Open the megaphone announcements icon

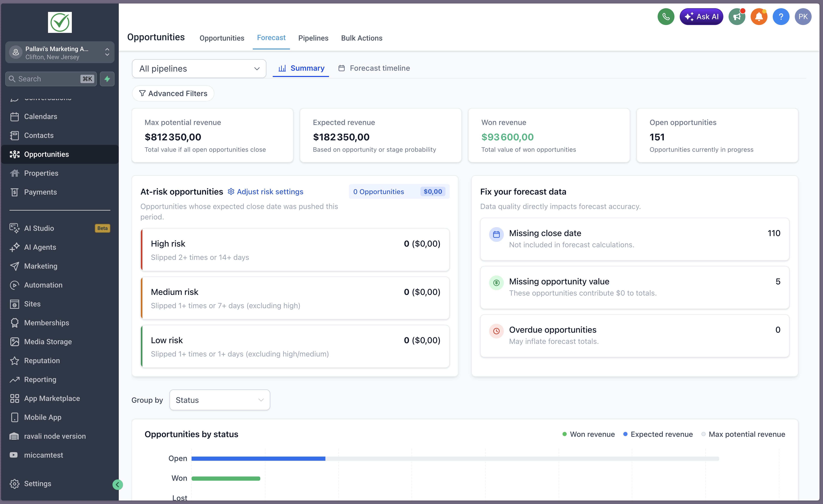tap(736, 17)
